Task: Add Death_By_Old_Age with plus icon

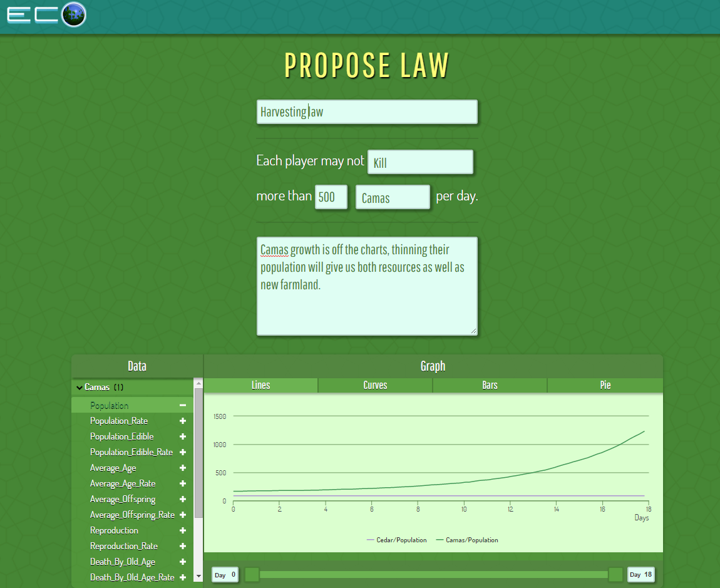Action: point(183,562)
